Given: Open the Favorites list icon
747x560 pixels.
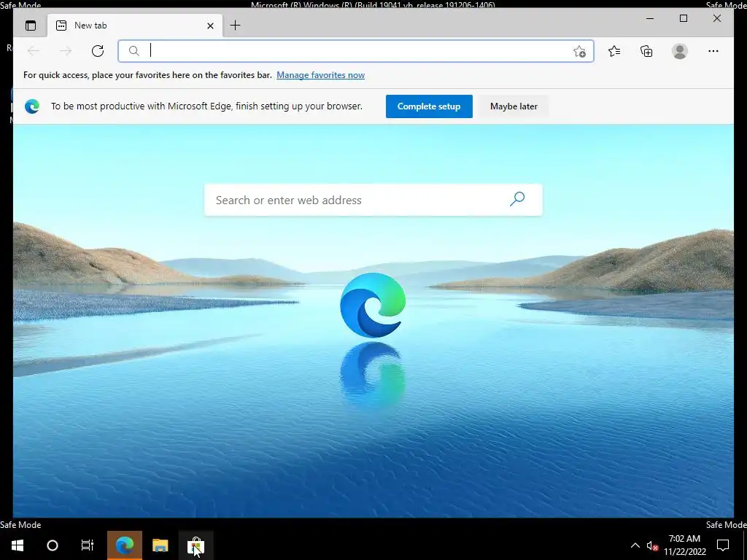Looking at the screenshot, I should (x=614, y=51).
